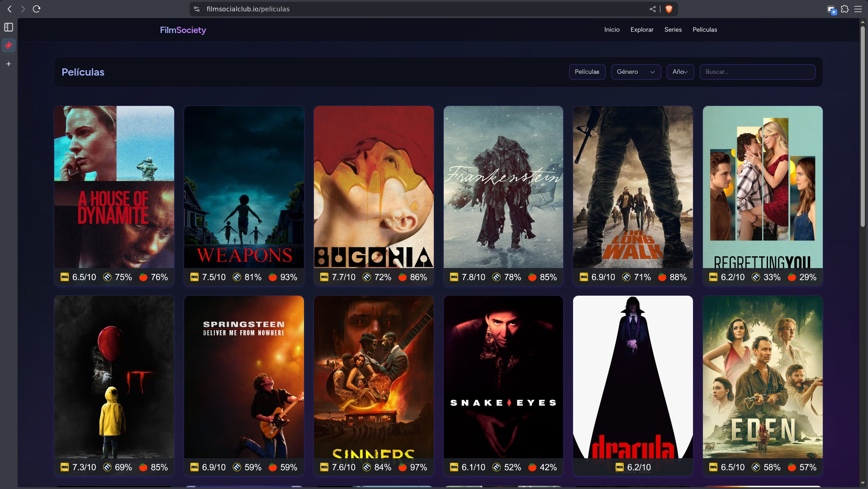Click the browser back arrow
Viewport: 868px width, 489px height.
point(9,9)
